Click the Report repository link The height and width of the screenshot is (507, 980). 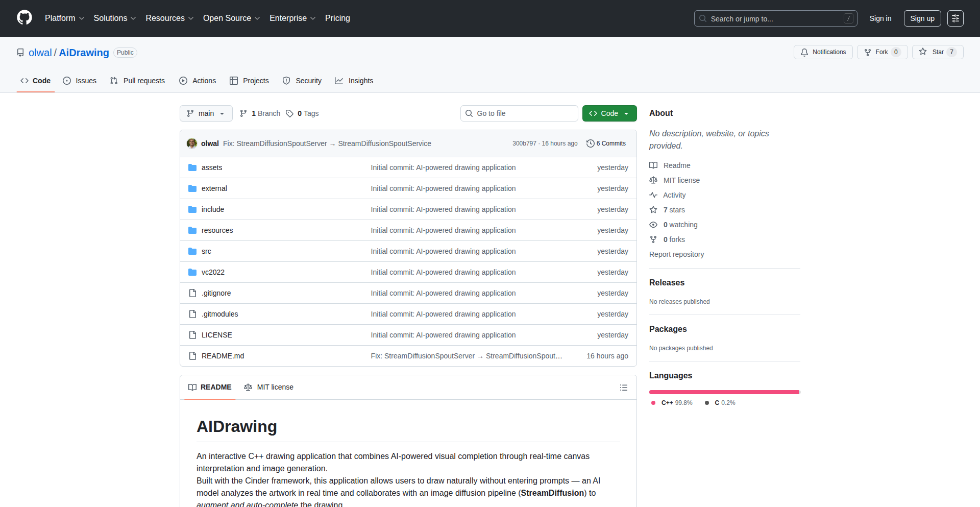coord(676,254)
